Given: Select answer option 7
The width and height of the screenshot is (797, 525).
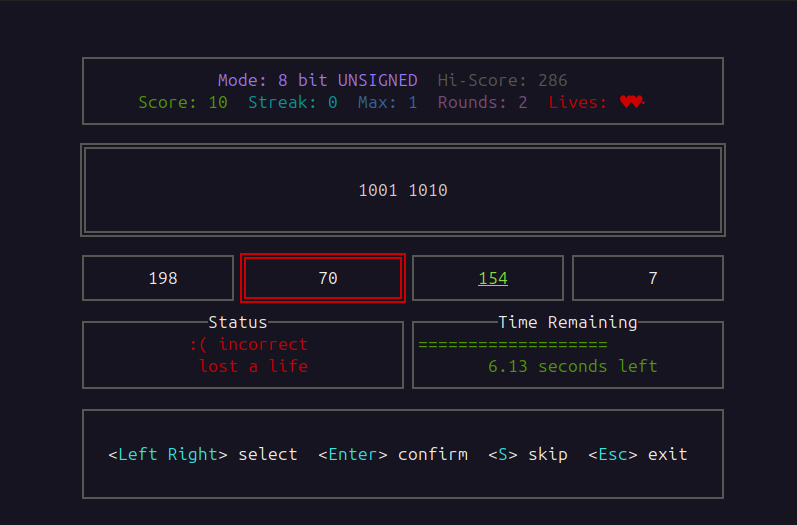Looking at the screenshot, I should click(x=652, y=278).
